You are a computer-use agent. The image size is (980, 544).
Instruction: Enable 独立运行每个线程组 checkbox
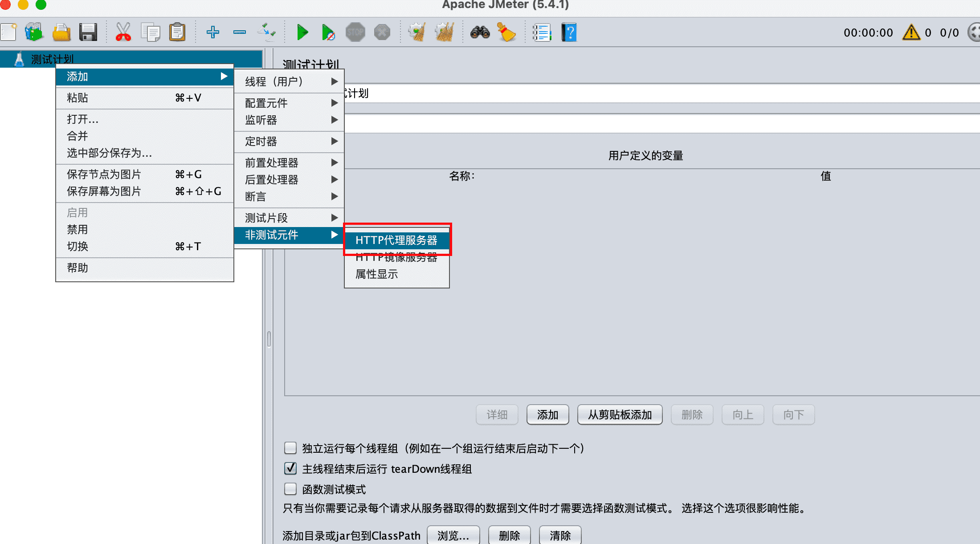(290, 448)
